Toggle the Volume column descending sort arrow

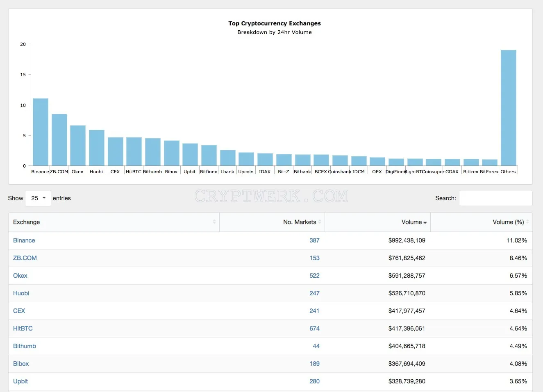(x=425, y=222)
